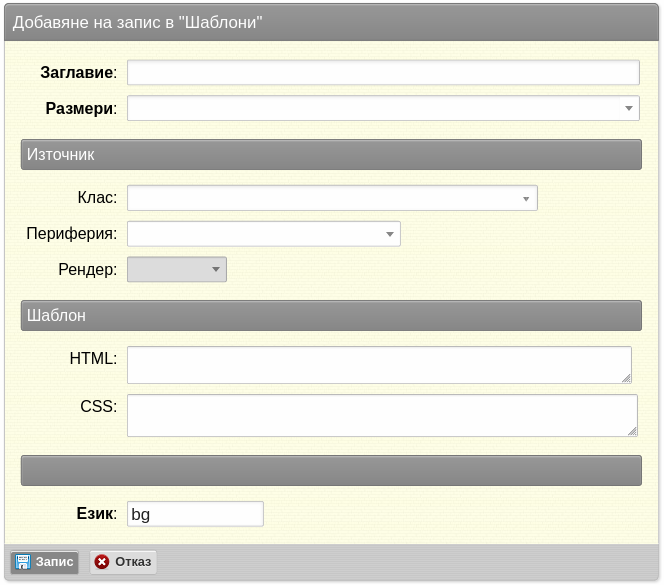This screenshot has height=585, width=664.
Task: Click the empty unnamed section header bar
Action: [331, 471]
